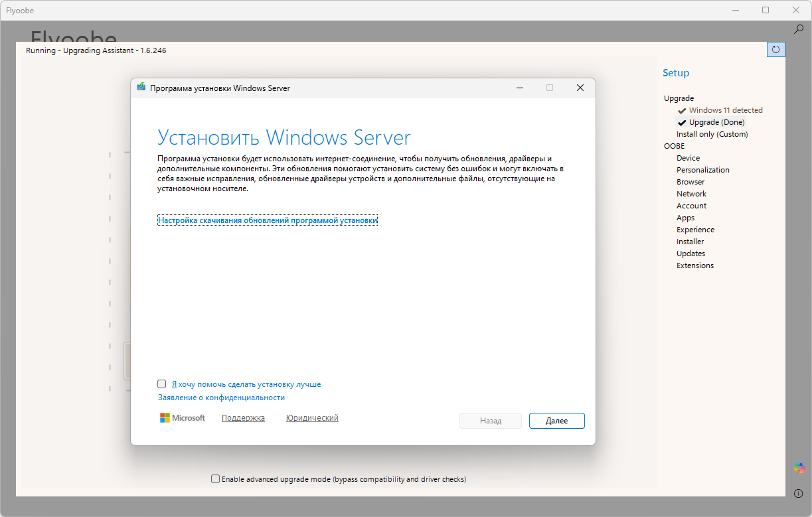
Task: Open the Browser section
Action: click(x=690, y=182)
